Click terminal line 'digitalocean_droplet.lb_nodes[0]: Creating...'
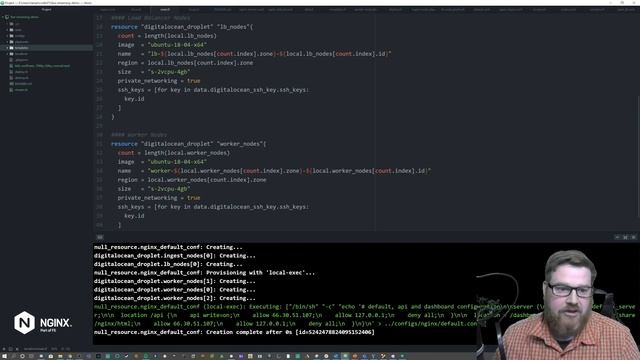 coord(168,264)
